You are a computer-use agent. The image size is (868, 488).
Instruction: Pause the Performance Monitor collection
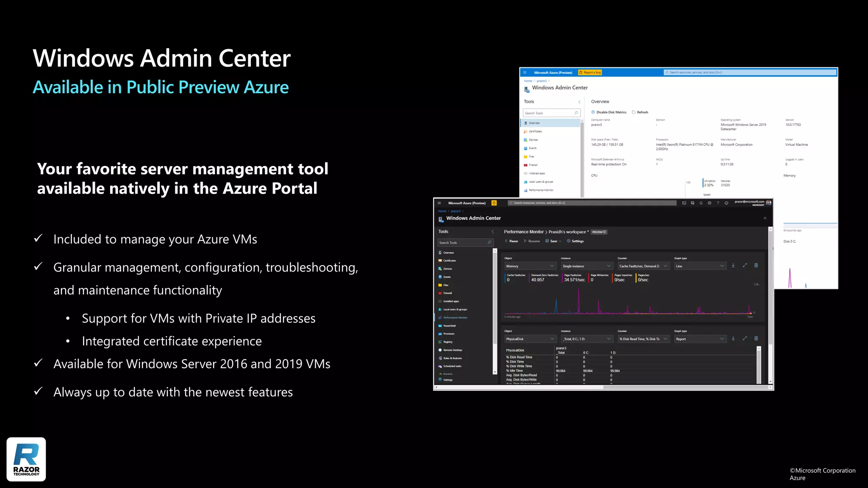(x=512, y=241)
